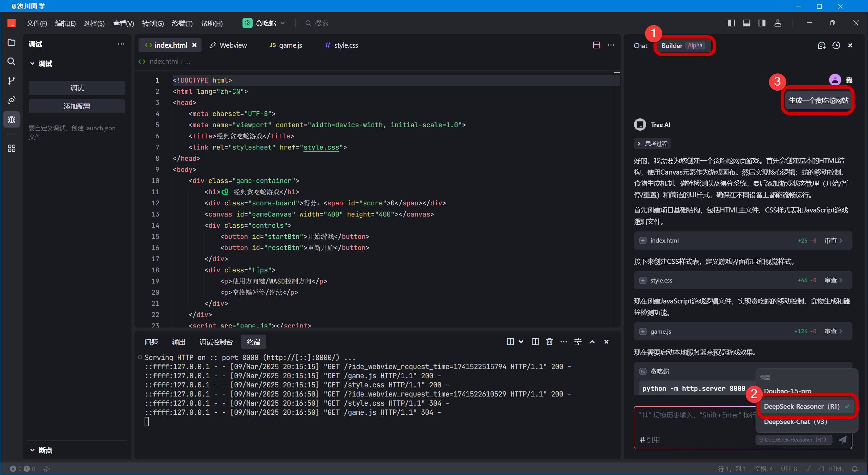This screenshot has width=868, height=475.
Task: Review style.css changes via 审查
Action: (x=833, y=280)
